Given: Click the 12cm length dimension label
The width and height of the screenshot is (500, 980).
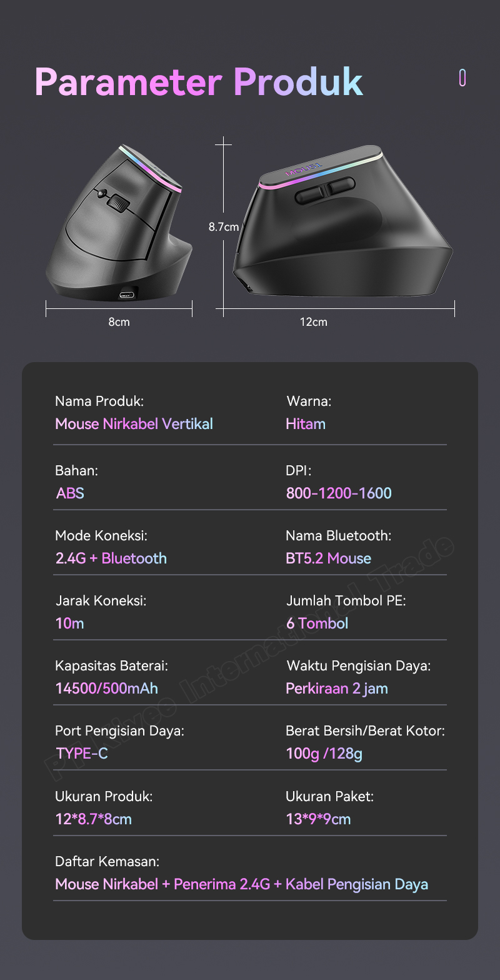Looking at the screenshot, I should point(313,322).
